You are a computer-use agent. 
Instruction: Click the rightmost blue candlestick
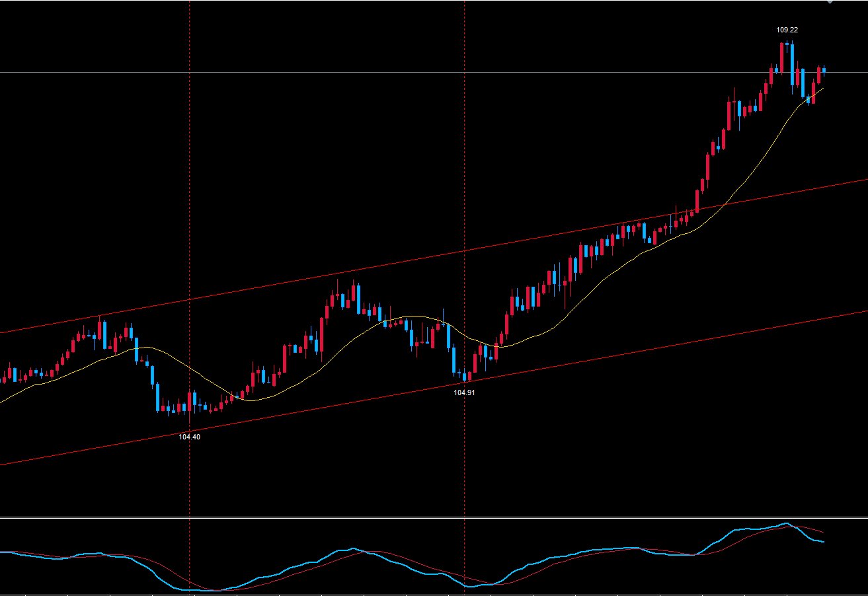824,70
